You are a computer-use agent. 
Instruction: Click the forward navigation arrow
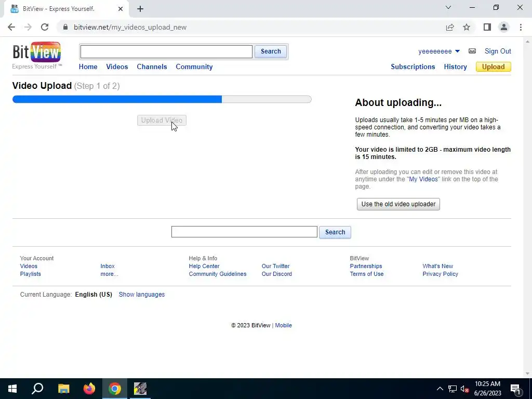pos(28,27)
